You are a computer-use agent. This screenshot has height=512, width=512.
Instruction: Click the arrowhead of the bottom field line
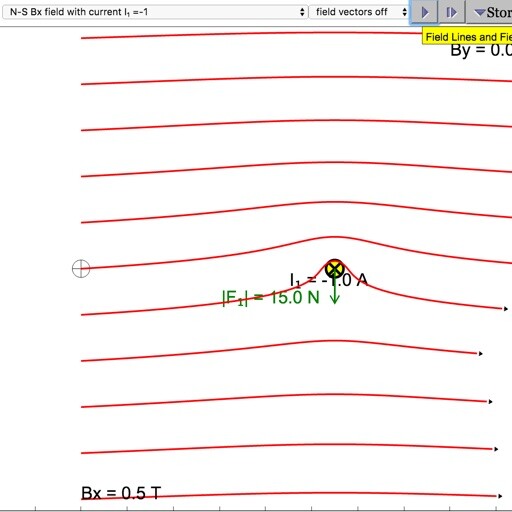coord(500,496)
